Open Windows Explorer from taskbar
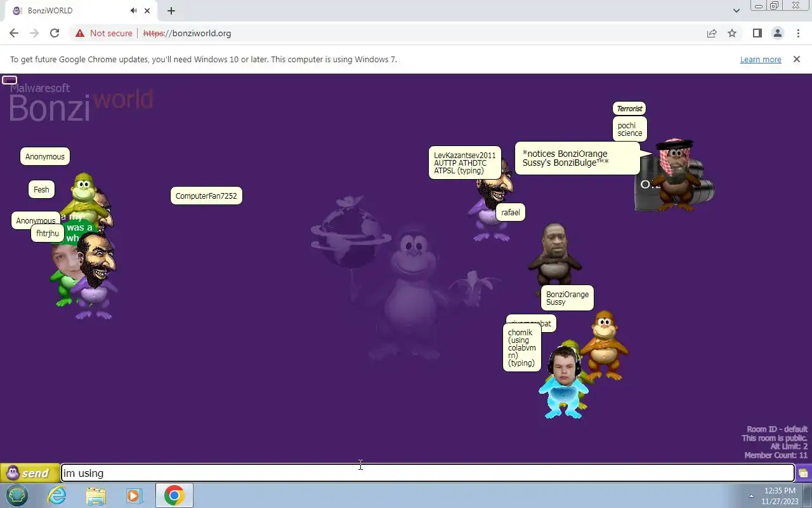The image size is (812, 508). tap(96, 495)
